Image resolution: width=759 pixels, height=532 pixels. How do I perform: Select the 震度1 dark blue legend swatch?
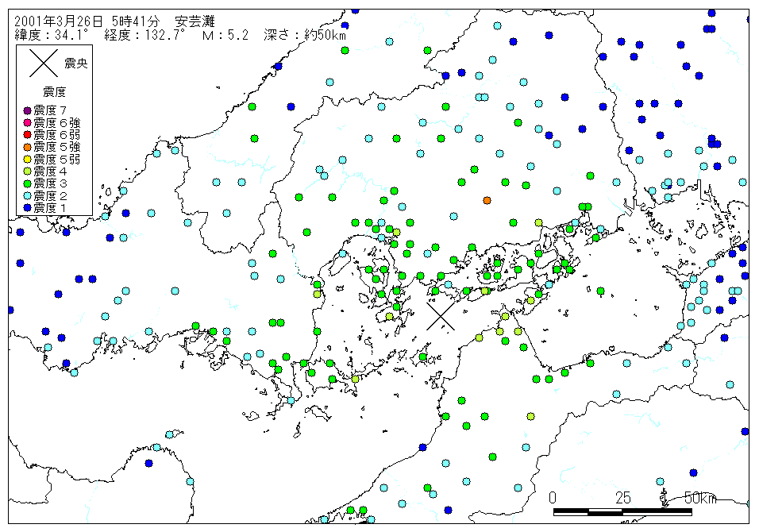pyautogui.click(x=27, y=208)
